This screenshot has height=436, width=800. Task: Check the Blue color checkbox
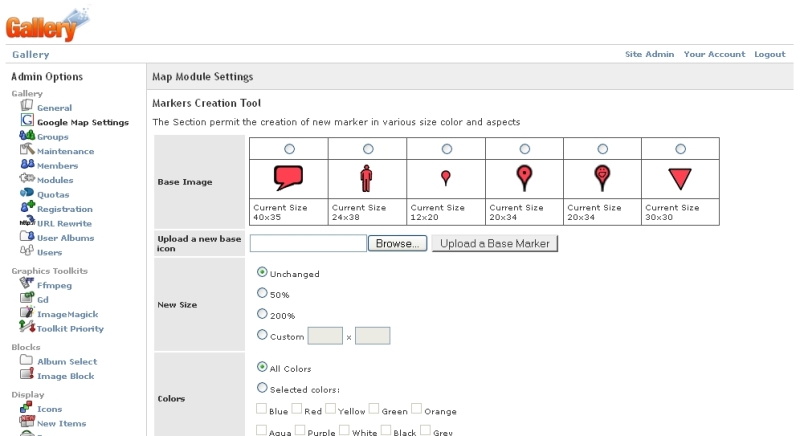(262, 409)
